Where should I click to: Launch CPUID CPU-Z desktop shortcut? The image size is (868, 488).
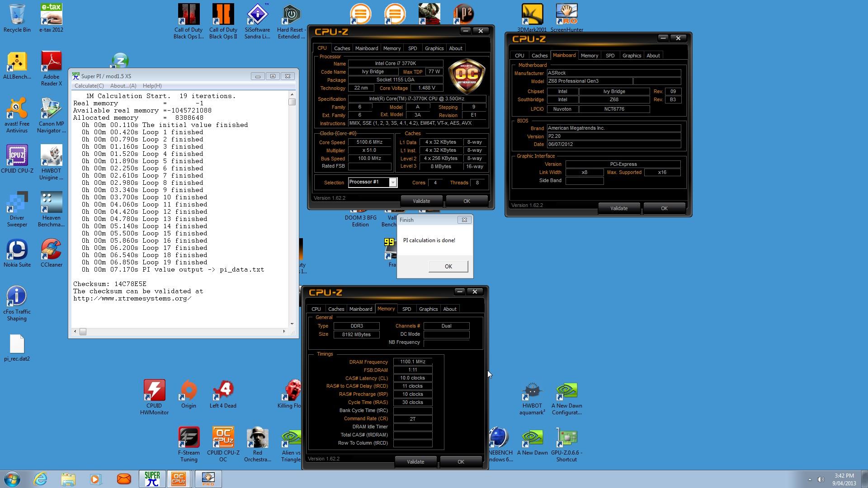coord(17,159)
